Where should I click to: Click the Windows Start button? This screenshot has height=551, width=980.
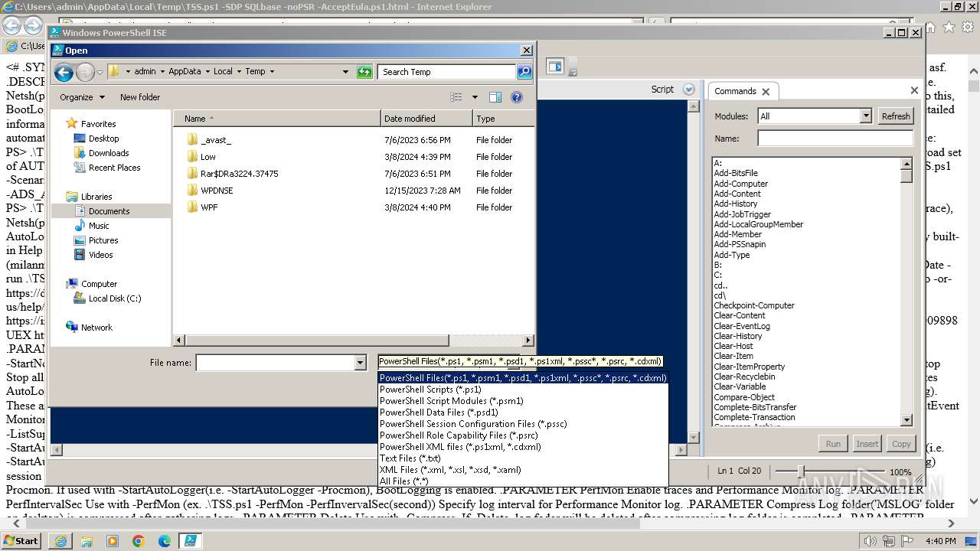(x=21, y=540)
